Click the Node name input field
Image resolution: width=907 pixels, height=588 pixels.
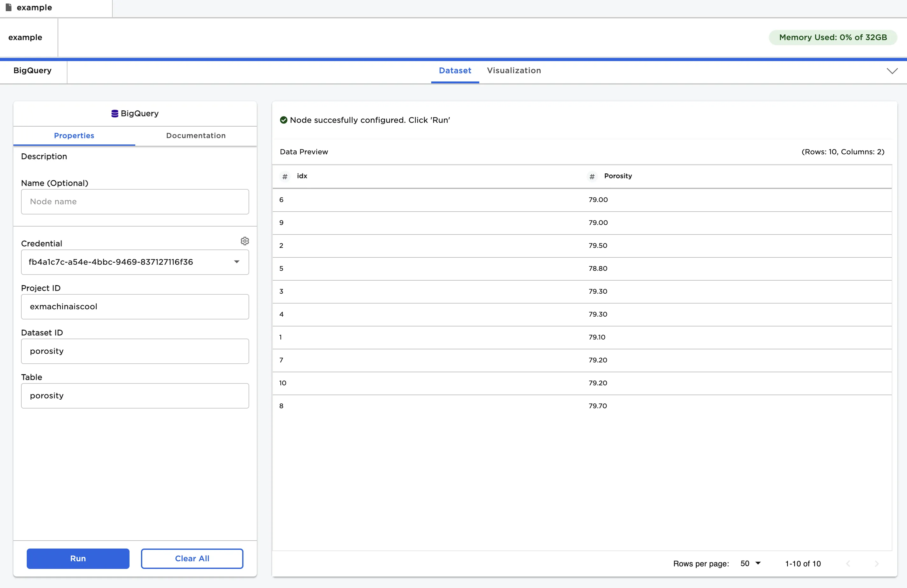point(135,202)
